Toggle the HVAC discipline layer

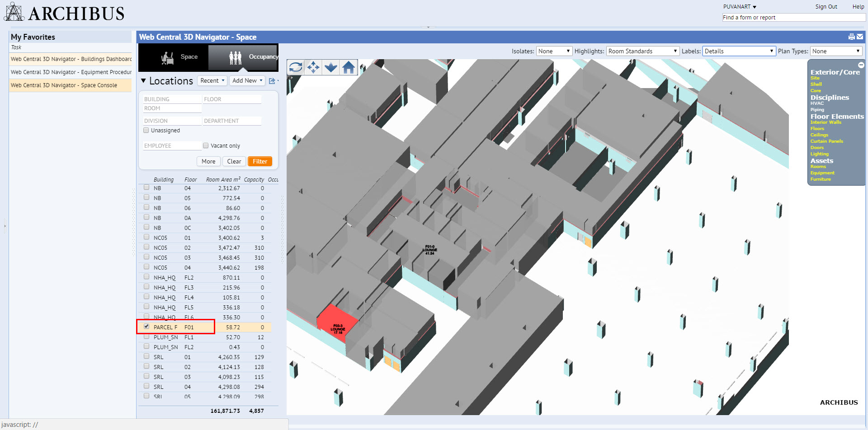pyautogui.click(x=817, y=103)
